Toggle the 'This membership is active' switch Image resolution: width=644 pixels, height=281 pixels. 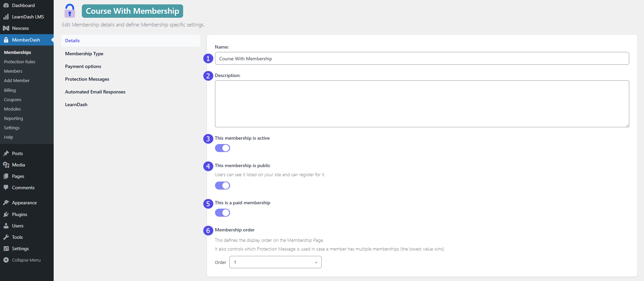(x=222, y=148)
